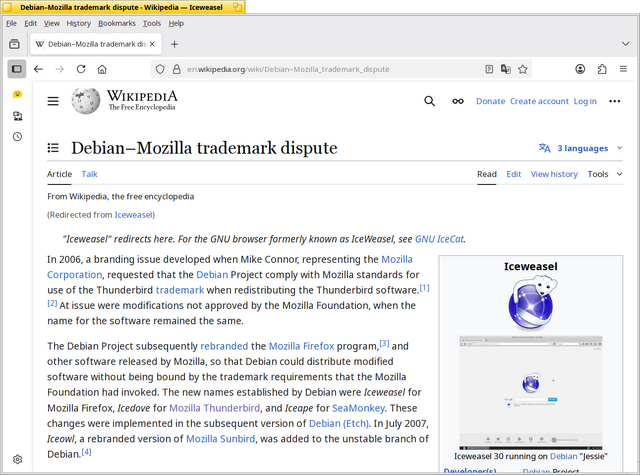Open the File menu

point(11,24)
